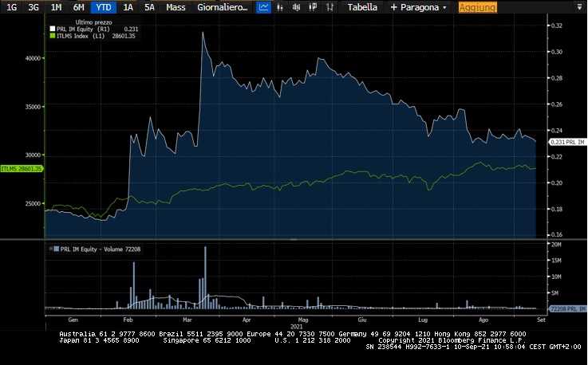Click the orange Aggiung input field
Viewport: 588px width, 365px height.
point(477,7)
